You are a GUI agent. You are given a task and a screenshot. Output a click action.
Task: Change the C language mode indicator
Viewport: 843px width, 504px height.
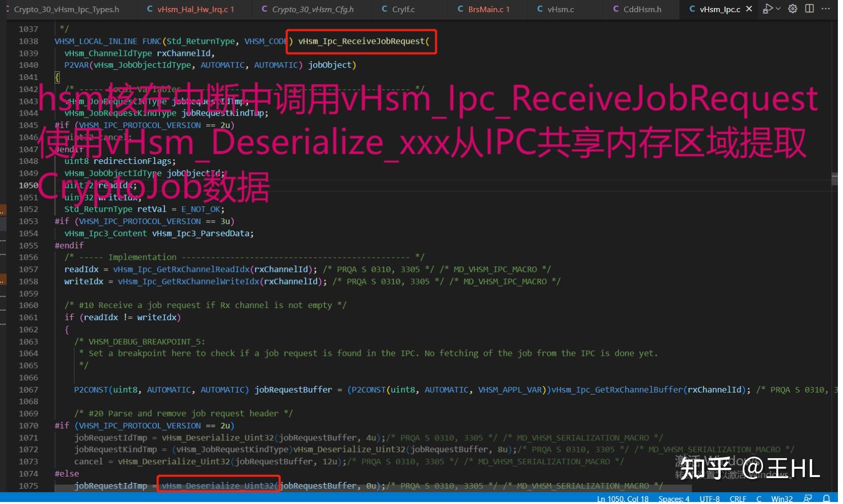pyautogui.click(x=758, y=498)
